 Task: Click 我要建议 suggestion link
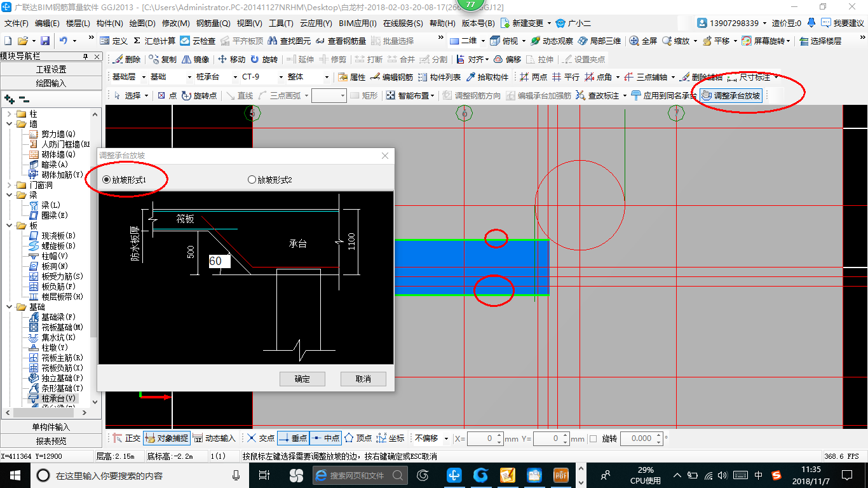[x=843, y=23]
